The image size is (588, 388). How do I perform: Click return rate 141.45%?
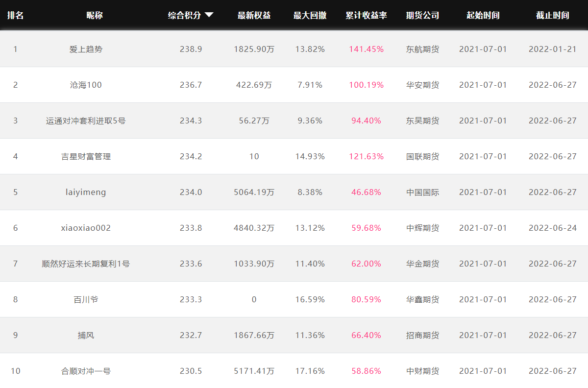[367, 49]
